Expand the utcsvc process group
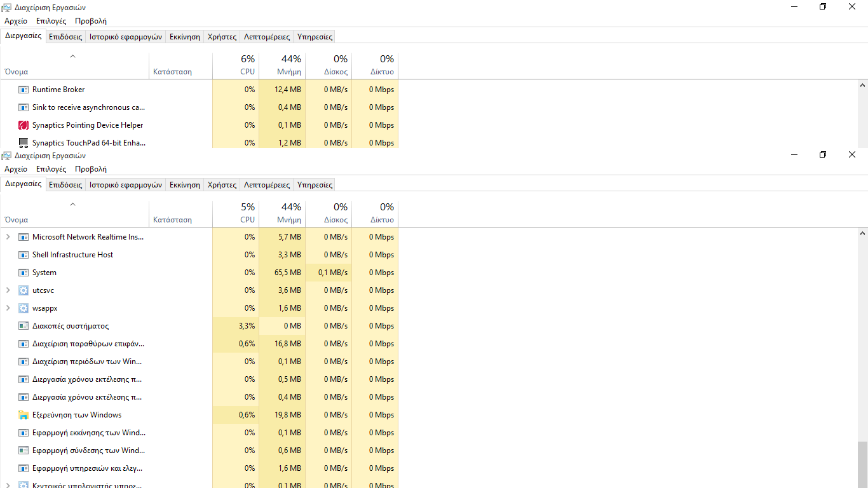The height and width of the screenshot is (488, 868). [x=8, y=290]
